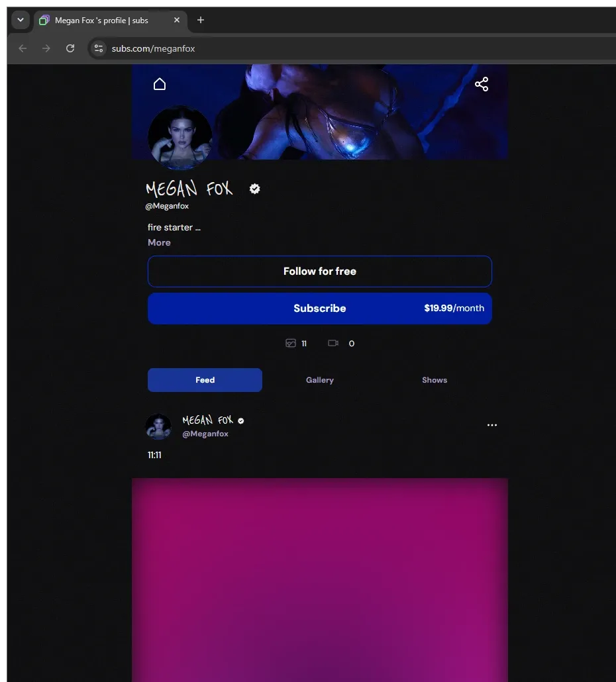This screenshot has height=682, width=616.
Task: Click the large MEGAN FOX profile name
Action: click(189, 189)
